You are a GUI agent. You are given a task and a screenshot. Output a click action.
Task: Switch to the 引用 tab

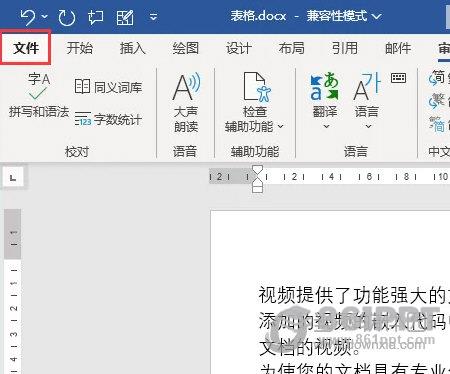coord(345,48)
